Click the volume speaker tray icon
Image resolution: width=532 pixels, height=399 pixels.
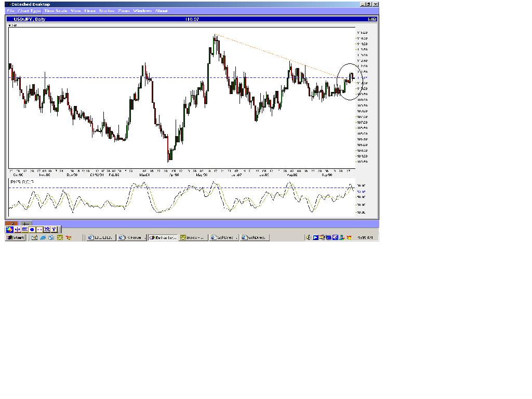pyautogui.click(x=308, y=237)
